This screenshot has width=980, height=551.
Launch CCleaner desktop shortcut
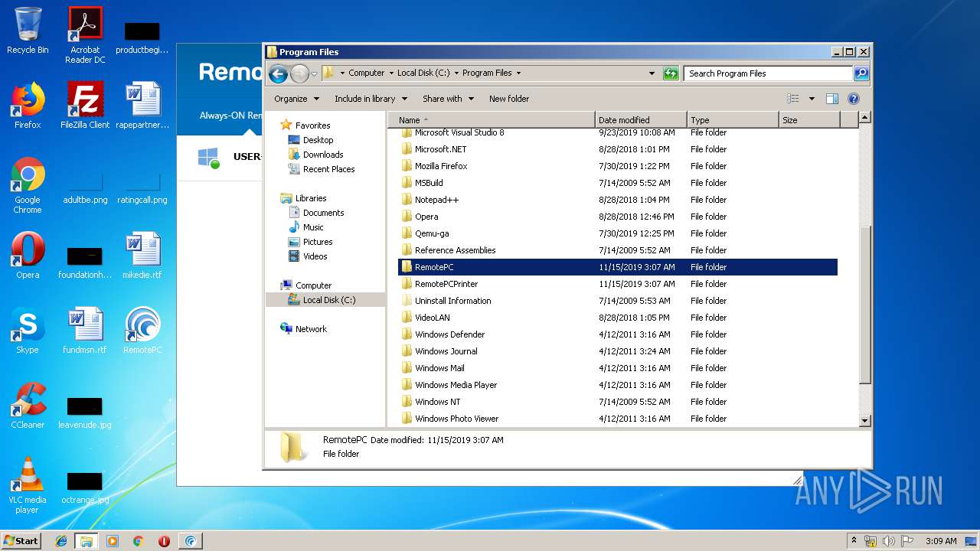28,406
